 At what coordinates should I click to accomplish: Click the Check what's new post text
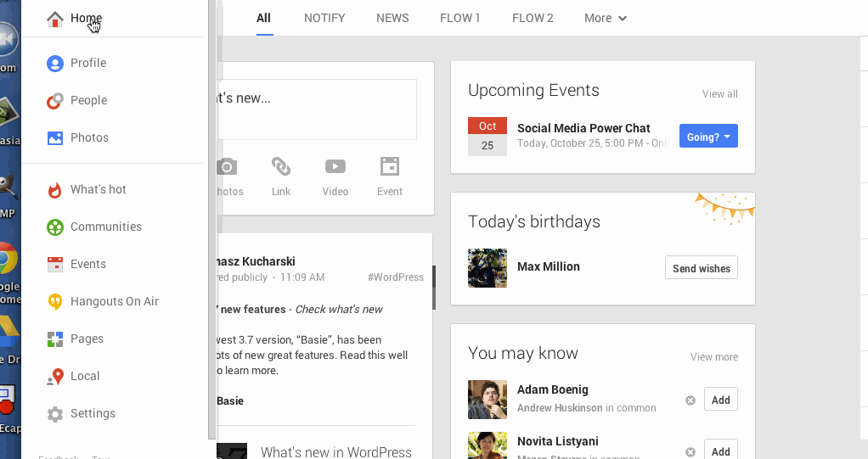[x=339, y=310]
